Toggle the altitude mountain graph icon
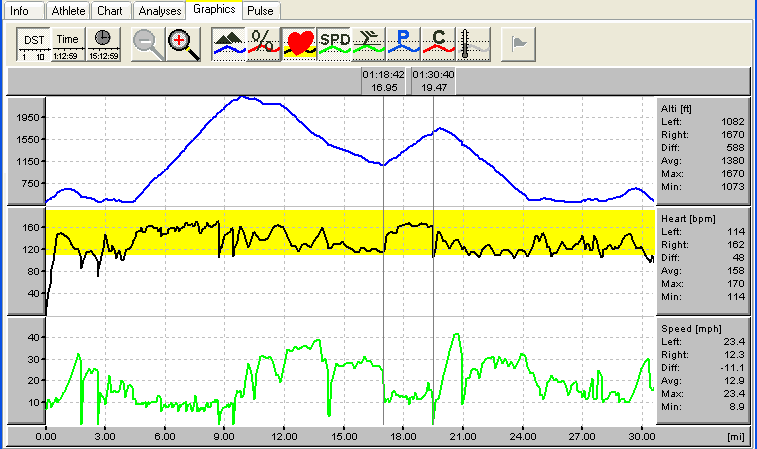The image size is (757, 449). tap(228, 44)
